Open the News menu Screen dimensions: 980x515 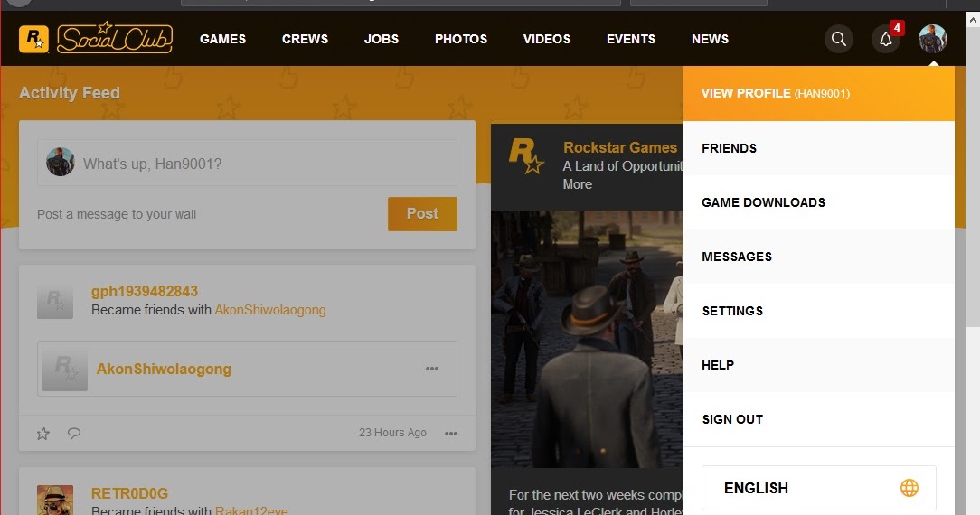(710, 39)
